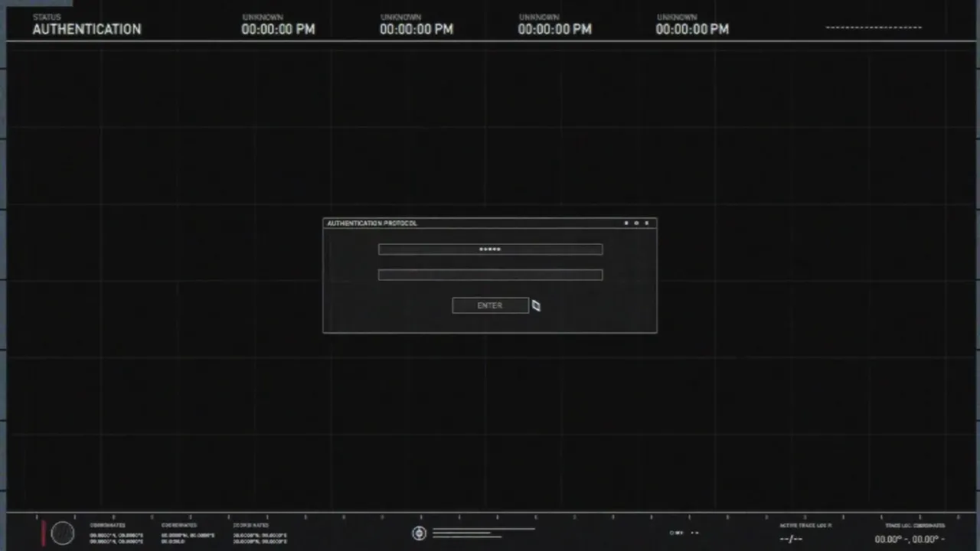Click the ENTER button in Authentication Protocol
The image size is (980, 551).
coord(490,305)
